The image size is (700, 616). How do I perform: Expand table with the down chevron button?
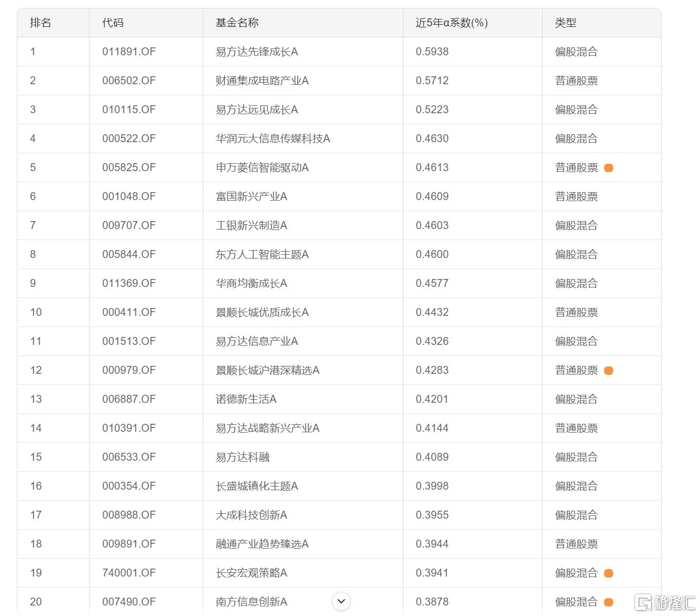tap(341, 601)
